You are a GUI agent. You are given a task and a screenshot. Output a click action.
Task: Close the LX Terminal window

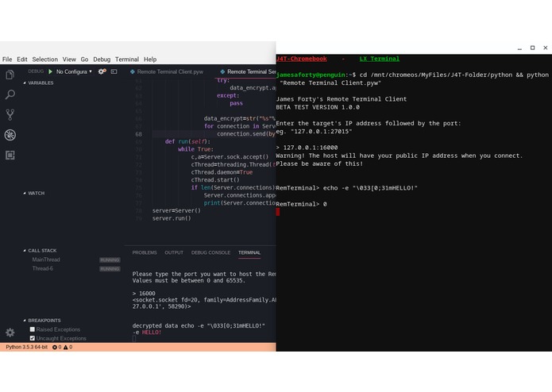pyautogui.click(x=546, y=48)
